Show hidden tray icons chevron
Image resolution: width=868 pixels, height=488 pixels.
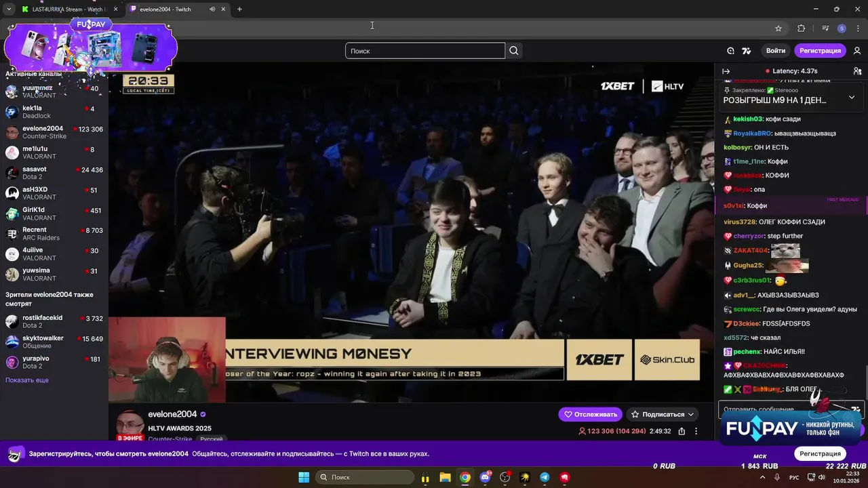click(x=762, y=477)
